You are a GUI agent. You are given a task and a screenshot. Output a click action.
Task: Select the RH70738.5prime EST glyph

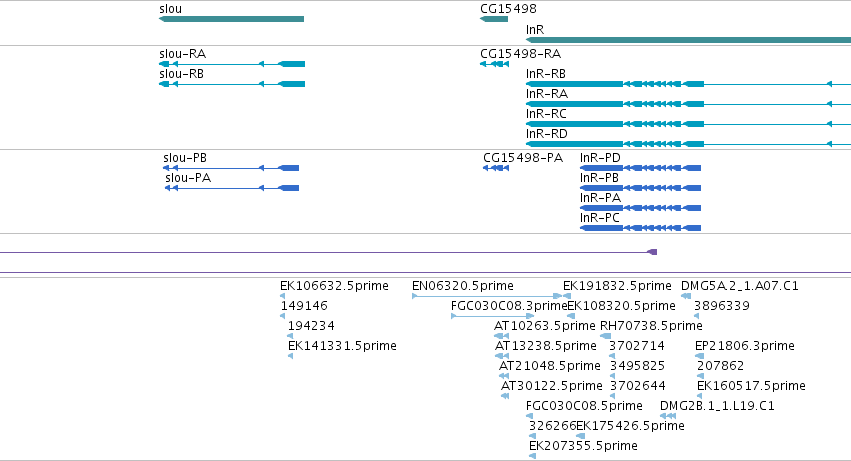tap(606, 336)
